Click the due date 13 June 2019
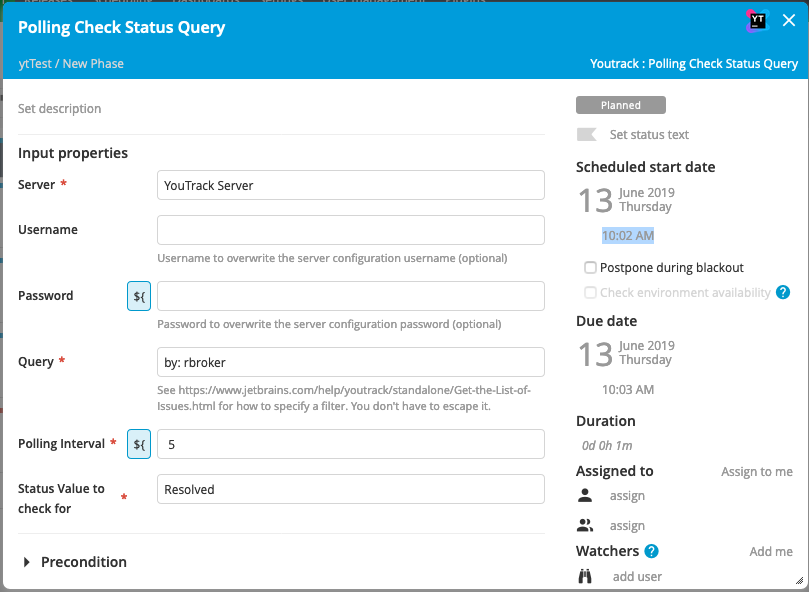The width and height of the screenshot is (809, 592). coord(626,353)
